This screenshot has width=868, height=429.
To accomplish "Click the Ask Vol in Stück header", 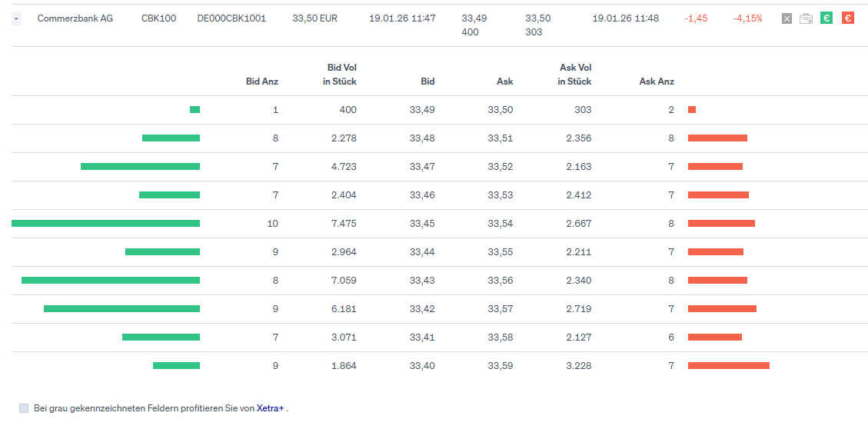I will coord(574,75).
